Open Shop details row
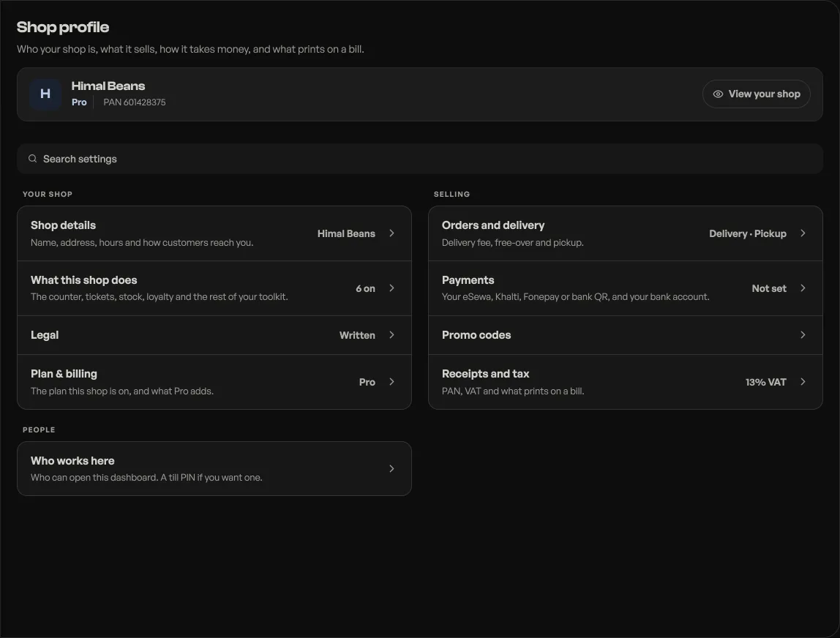This screenshot has width=840, height=638. tap(214, 233)
